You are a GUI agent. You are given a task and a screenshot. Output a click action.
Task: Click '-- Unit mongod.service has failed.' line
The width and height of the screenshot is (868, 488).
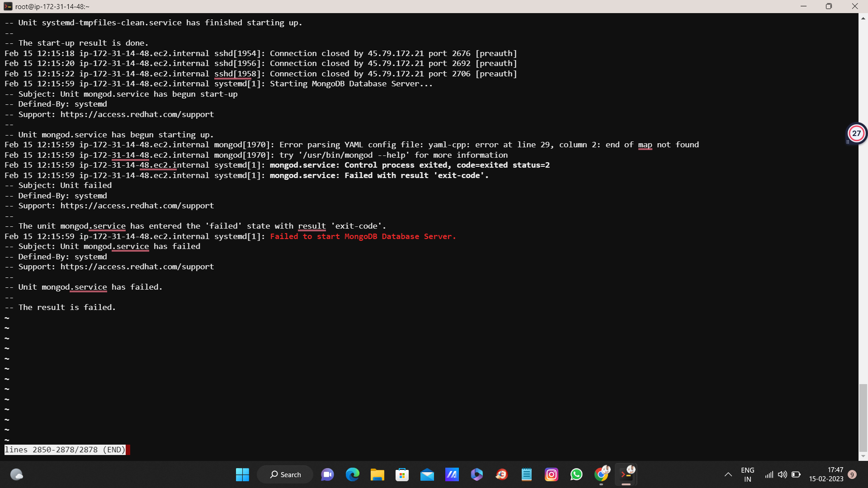[84, 287]
